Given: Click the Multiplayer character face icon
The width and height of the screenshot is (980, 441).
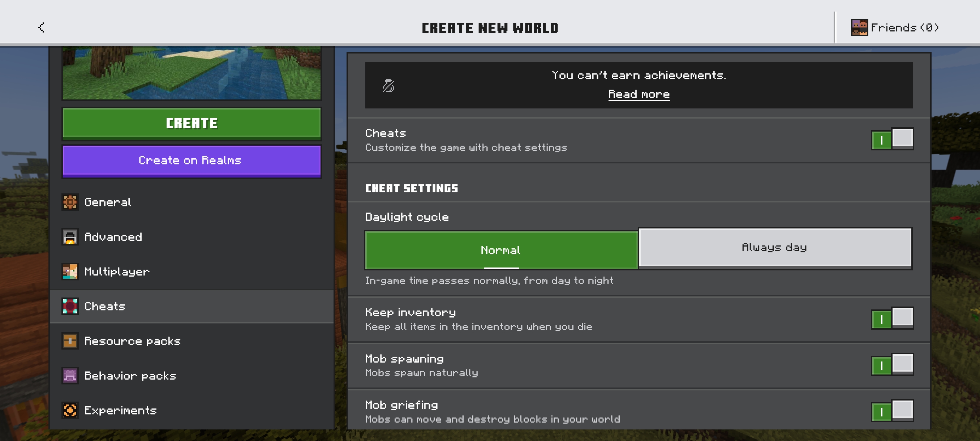Looking at the screenshot, I should point(70,271).
